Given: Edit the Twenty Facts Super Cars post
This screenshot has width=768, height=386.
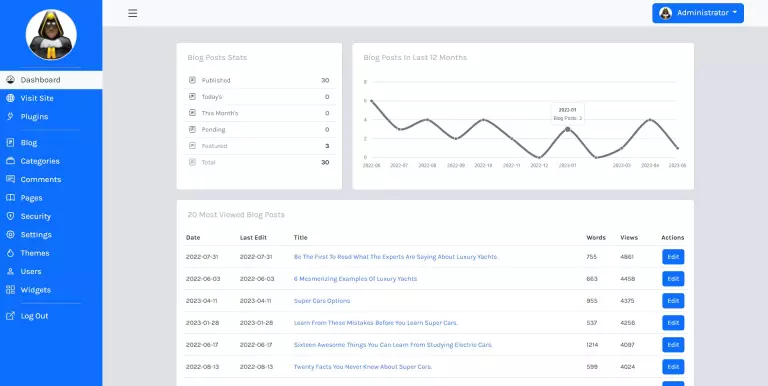Looking at the screenshot, I should pos(673,367).
